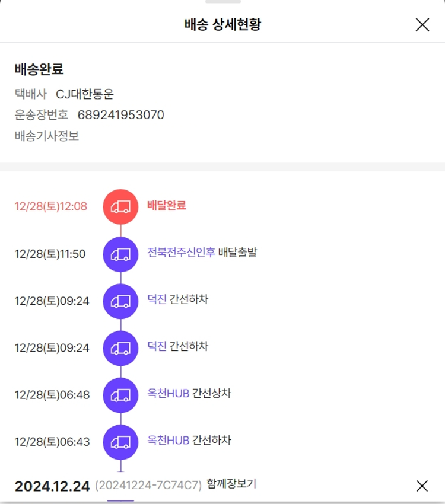Viewport: 445px width, 504px height.
Task: Click the 배송완료 status heading
Action: click(39, 69)
